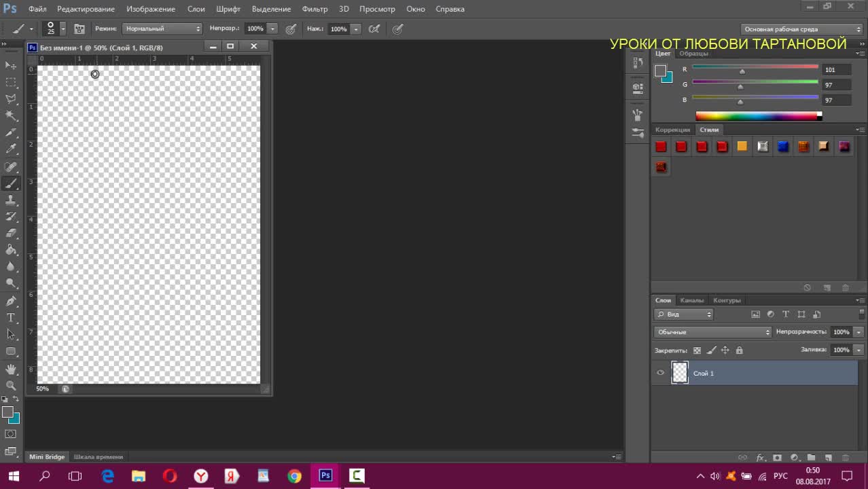Lock layer position
Screen dimensions: 868x489
(x=725, y=350)
